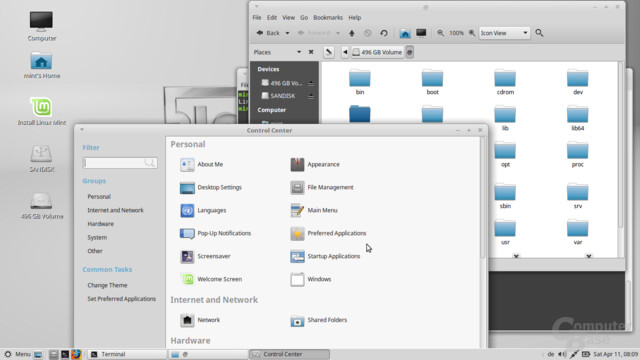This screenshot has height=360, width=640.
Task: Click Change Theme task
Action: coord(107,285)
